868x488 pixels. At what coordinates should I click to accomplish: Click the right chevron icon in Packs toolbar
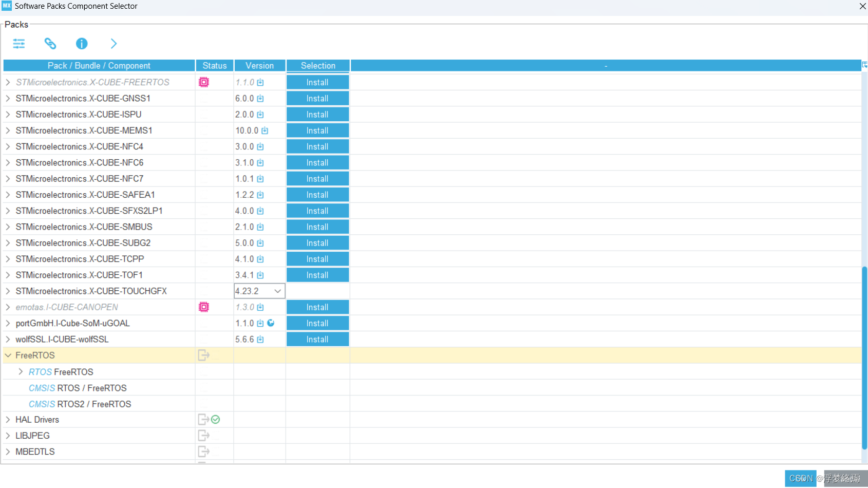pos(114,44)
